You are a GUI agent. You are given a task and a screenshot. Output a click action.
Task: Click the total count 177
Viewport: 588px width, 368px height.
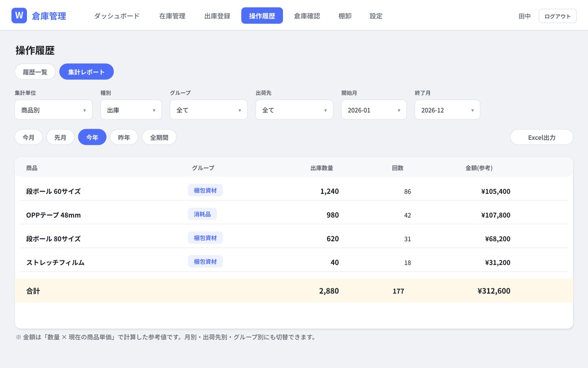[399, 291]
